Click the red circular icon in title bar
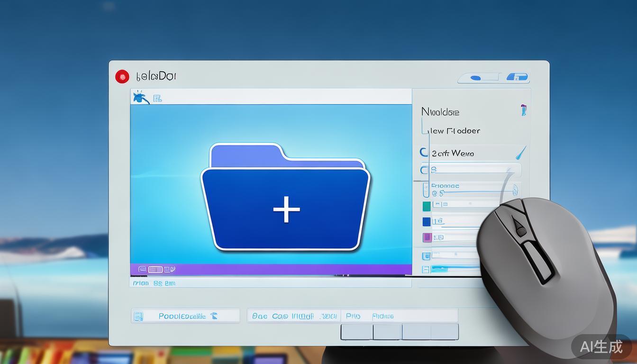 (122, 77)
